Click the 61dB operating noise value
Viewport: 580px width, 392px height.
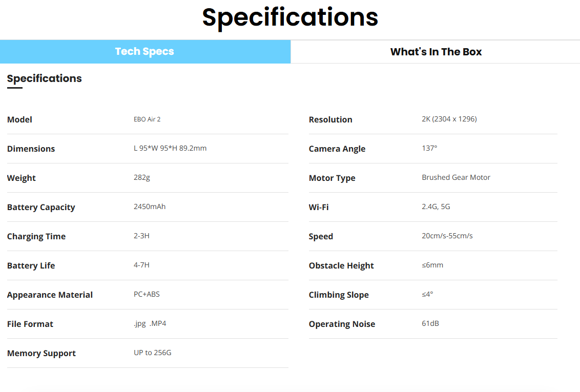pos(430,324)
